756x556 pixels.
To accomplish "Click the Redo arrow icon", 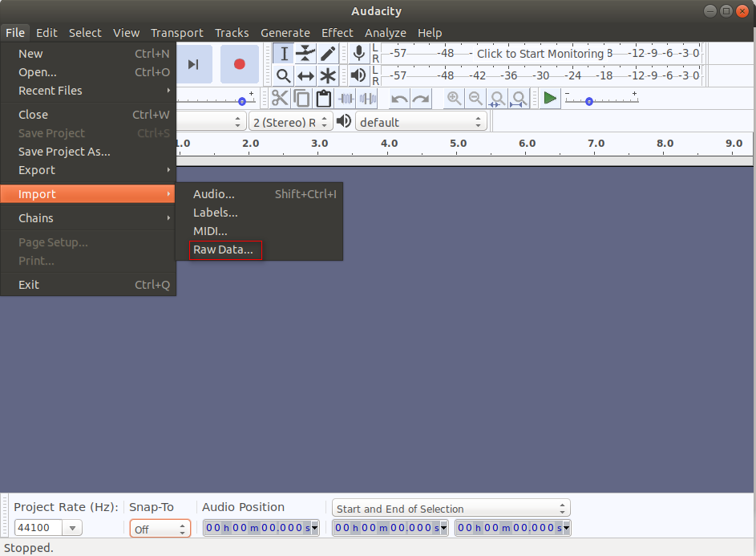I will click(x=421, y=99).
